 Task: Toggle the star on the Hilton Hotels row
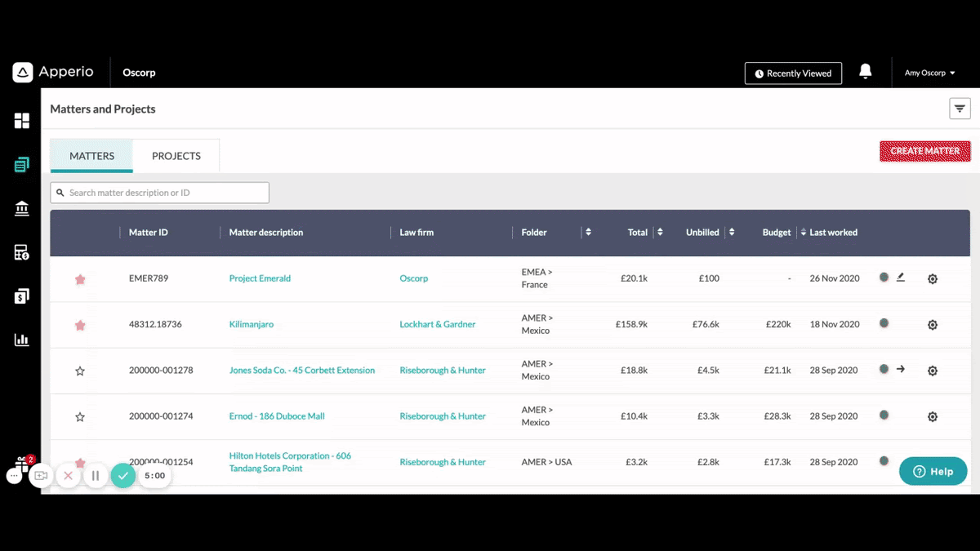80,462
